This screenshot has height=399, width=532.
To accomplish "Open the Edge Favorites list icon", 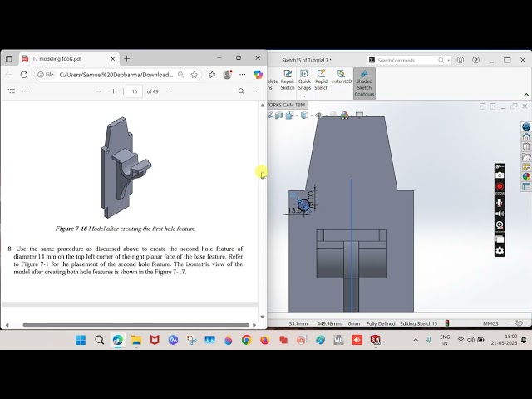I will (x=212, y=75).
